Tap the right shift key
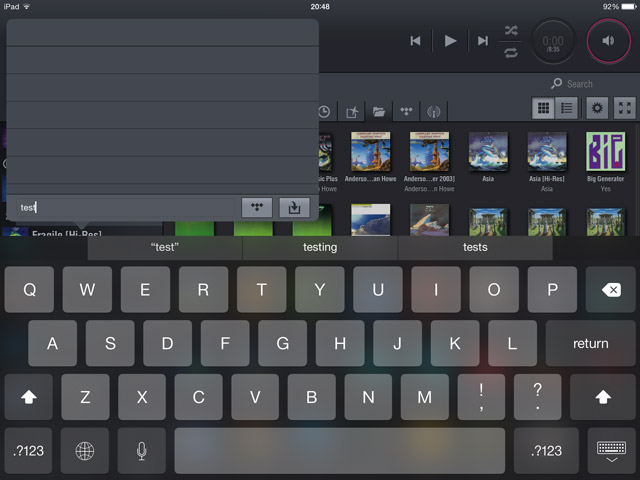Screen dimensions: 640x480 603,397
